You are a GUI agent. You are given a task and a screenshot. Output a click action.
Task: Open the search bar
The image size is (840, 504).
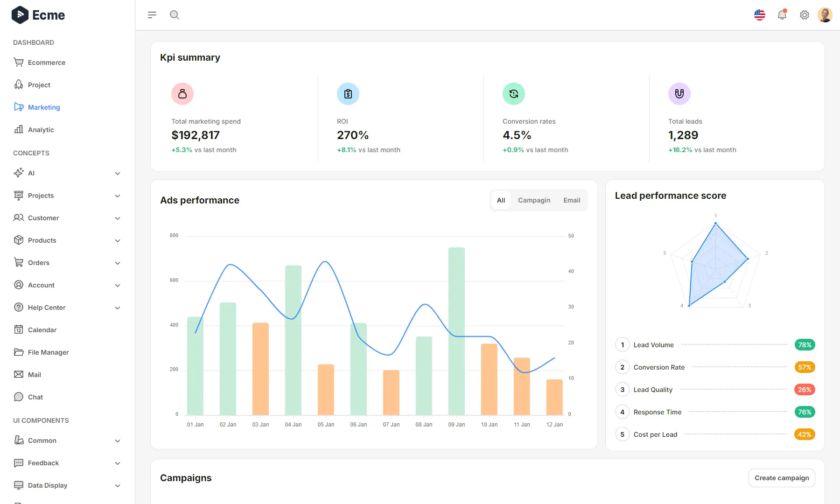pos(175,14)
